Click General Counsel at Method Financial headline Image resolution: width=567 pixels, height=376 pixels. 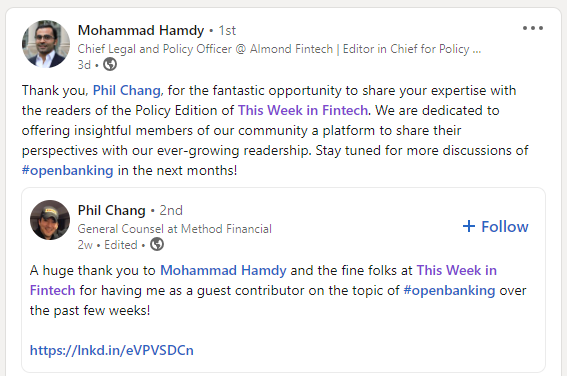pyautogui.click(x=174, y=228)
